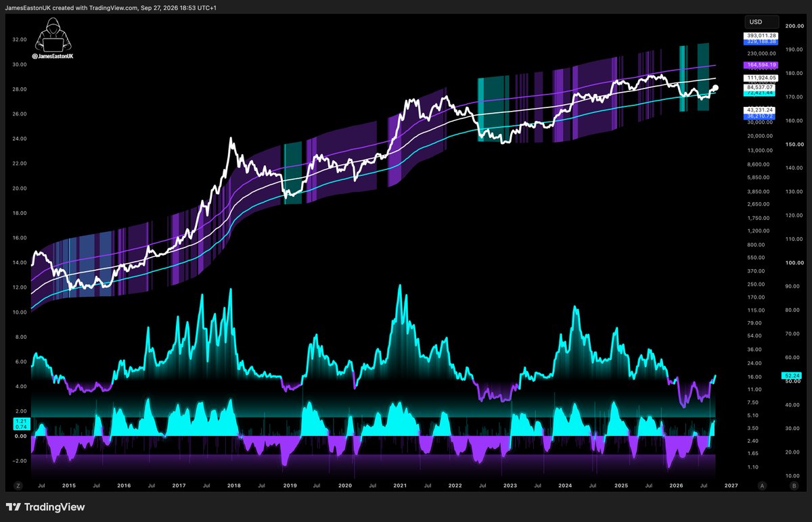Click the -2.00 value on left scale
Viewport: 812px width, 522px height.
(x=20, y=460)
